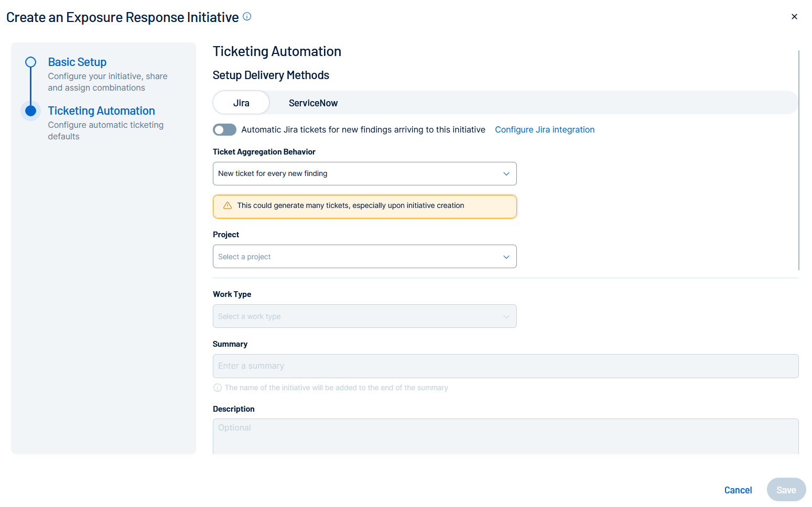Viewport: 812px width, 507px height.
Task: Close the Exposure Response Initiative dialog
Action: click(794, 17)
